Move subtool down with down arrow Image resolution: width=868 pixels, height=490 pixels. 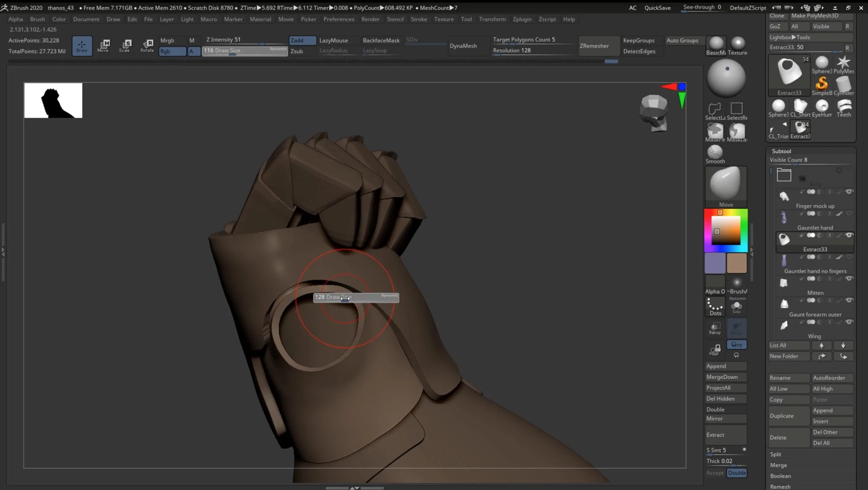pos(843,345)
